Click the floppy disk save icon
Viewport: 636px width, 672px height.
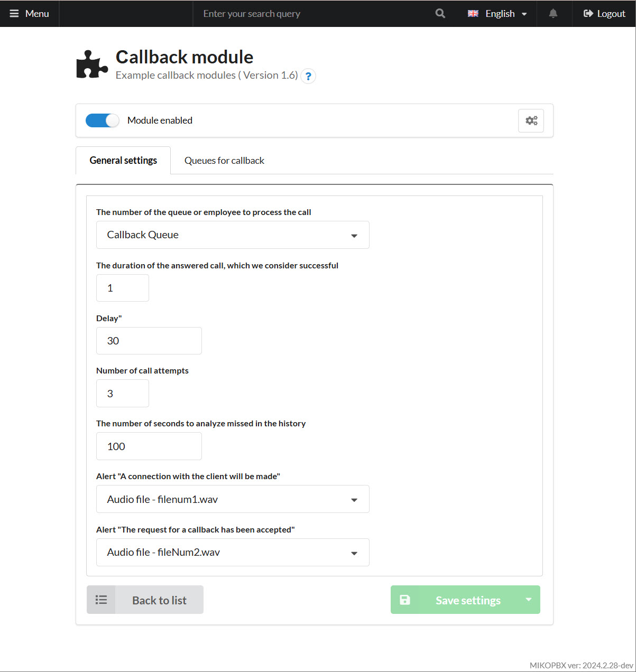click(405, 600)
